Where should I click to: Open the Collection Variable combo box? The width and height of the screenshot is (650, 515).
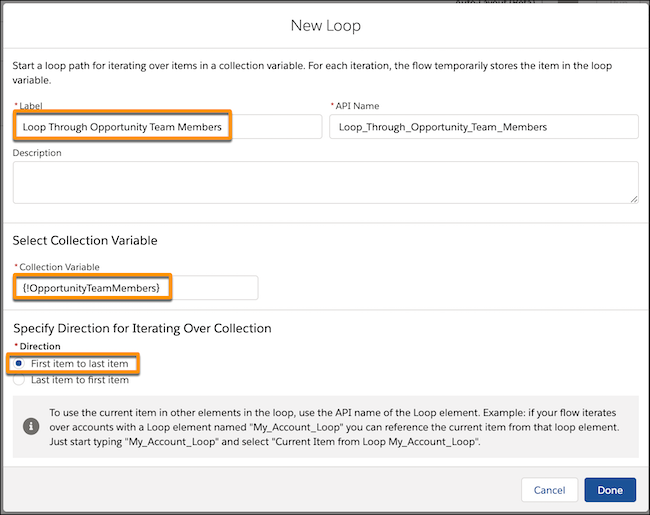pyautogui.click(x=135, y=287)
